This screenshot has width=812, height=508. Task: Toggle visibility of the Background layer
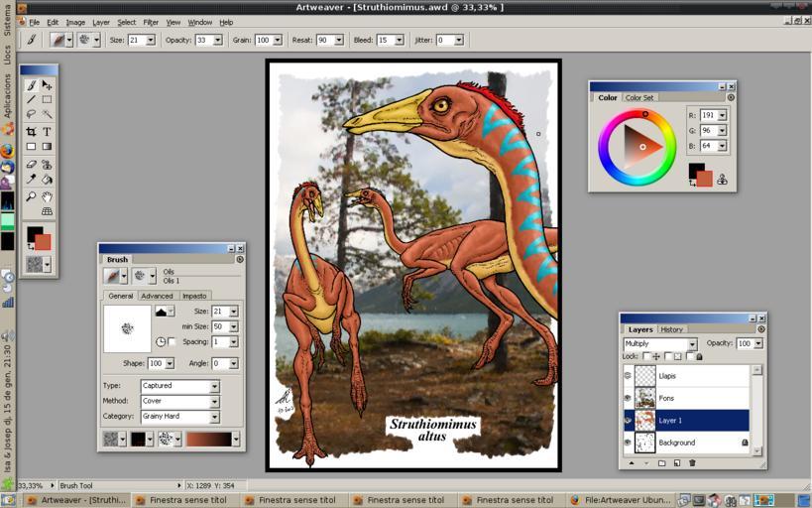(x=628, y=443)
